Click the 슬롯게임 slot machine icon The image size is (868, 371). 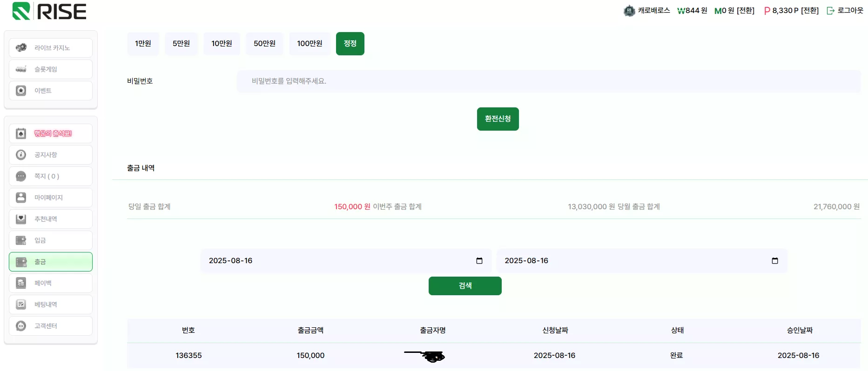[21, 69]
